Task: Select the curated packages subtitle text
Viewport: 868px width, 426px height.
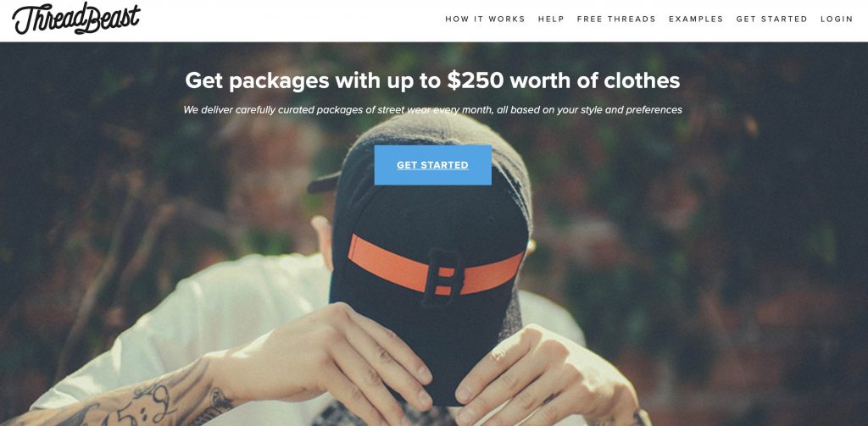Action: tap(432, 109)
